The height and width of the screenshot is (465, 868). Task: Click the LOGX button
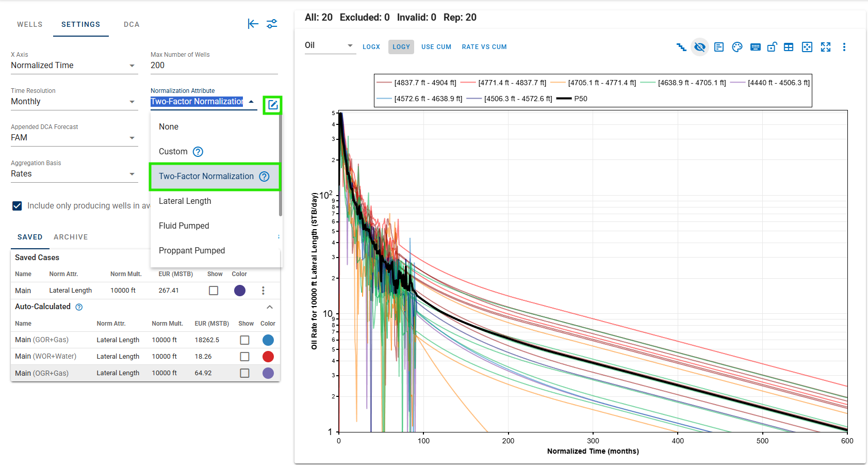click(x=371, y=47)
